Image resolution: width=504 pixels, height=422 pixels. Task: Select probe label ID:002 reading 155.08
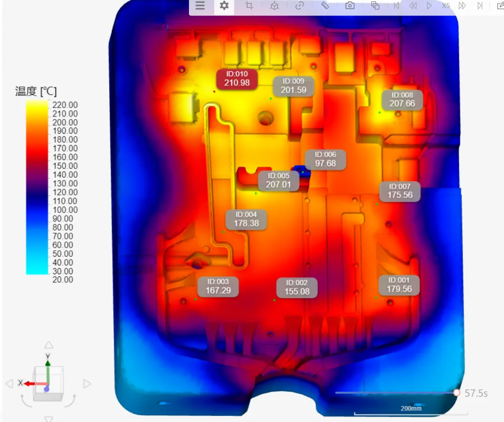coord(297,287)
